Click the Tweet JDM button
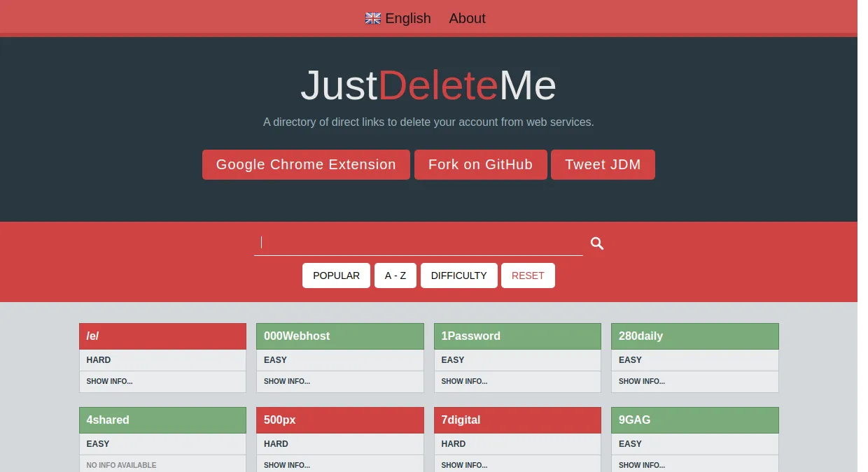This screenshot has height=472, width=868. tap(603, 164)
